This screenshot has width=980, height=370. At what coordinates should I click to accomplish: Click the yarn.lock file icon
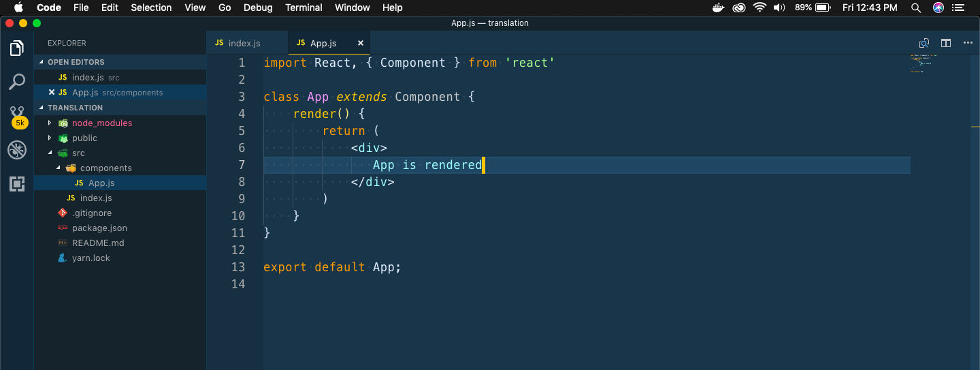coord(63,258)
